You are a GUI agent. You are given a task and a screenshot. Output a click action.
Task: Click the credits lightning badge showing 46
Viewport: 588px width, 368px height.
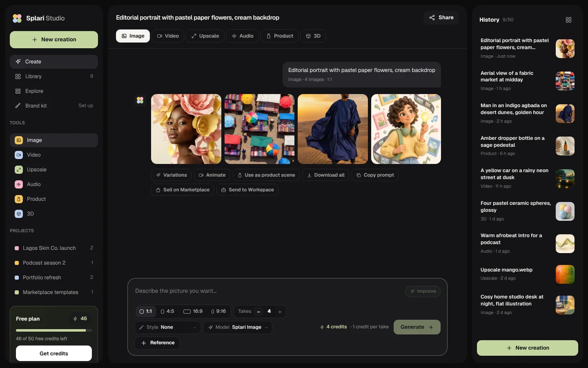point(80,319)
